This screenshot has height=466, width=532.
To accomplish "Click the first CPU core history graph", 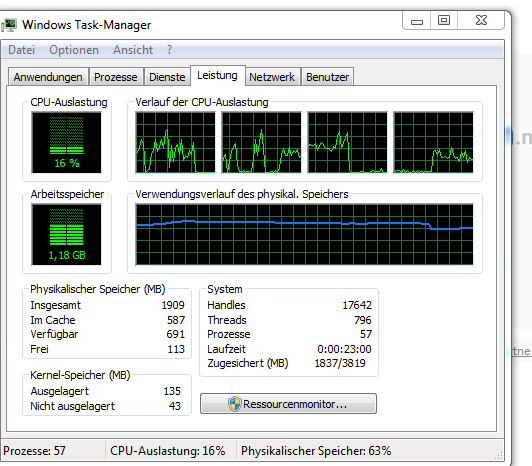I will pyautogui.click(x=175, y=143).
